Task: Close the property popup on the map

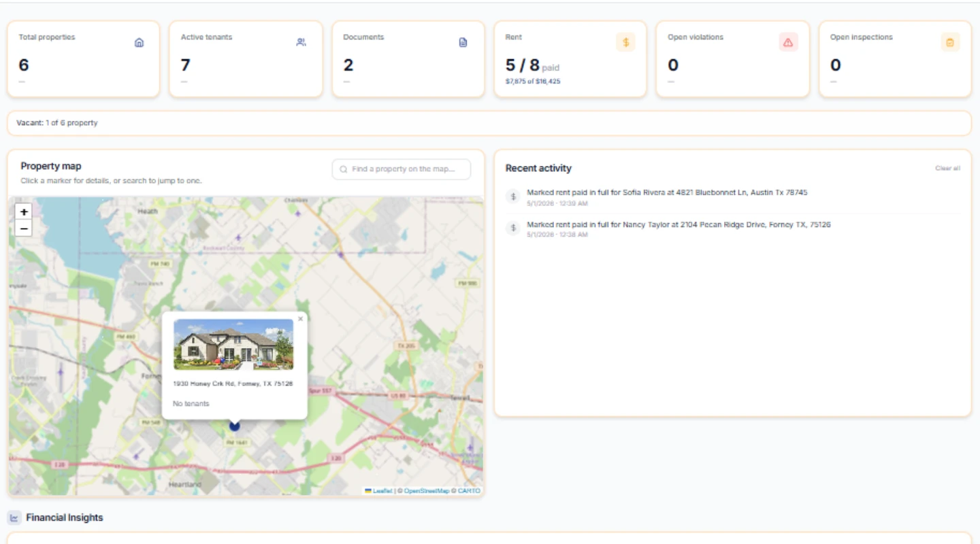Action: point(301,318)
